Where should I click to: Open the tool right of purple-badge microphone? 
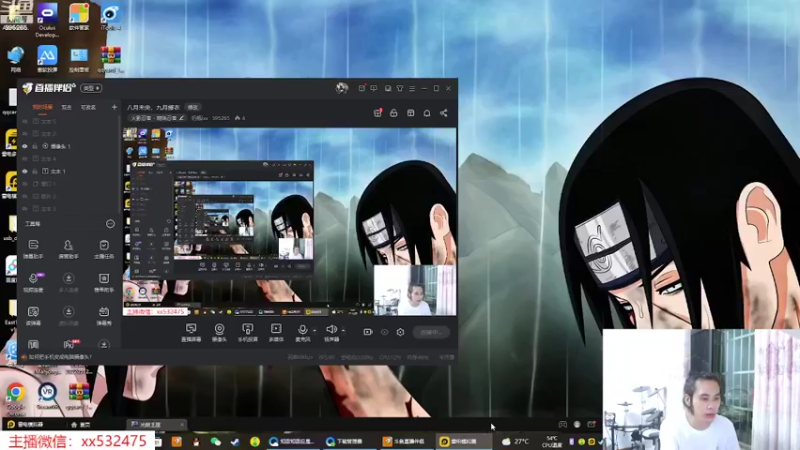pos(68,282)
